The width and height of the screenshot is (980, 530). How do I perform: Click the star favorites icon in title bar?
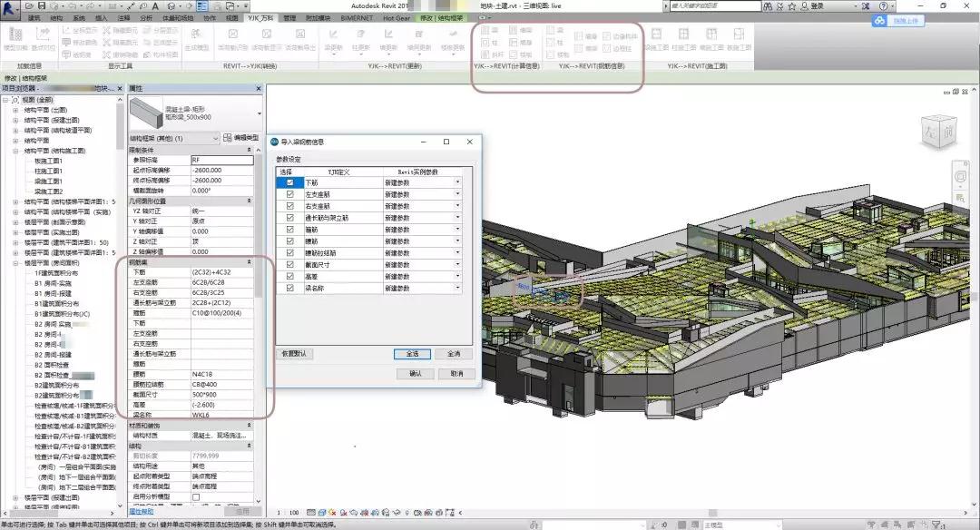792,5
